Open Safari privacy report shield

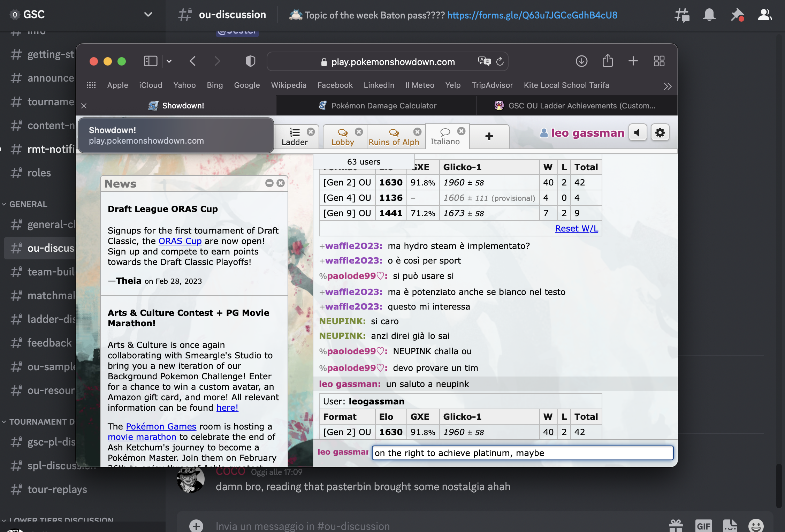(x=250, y=61)
